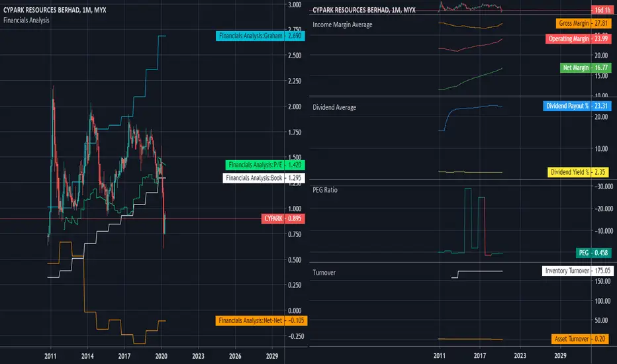Click 150.00 on the Turnover scale
The width and height of the screenshot is (617, 364).
coord(602,281)
